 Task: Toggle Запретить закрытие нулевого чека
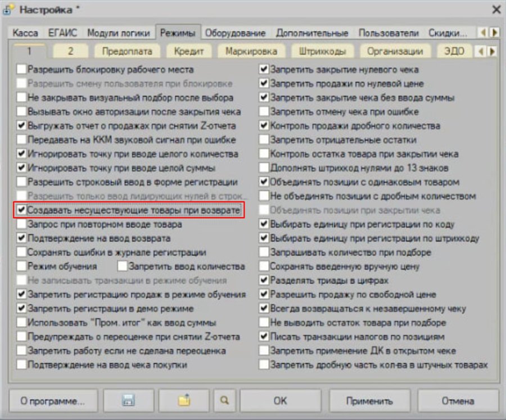(264, 69)
